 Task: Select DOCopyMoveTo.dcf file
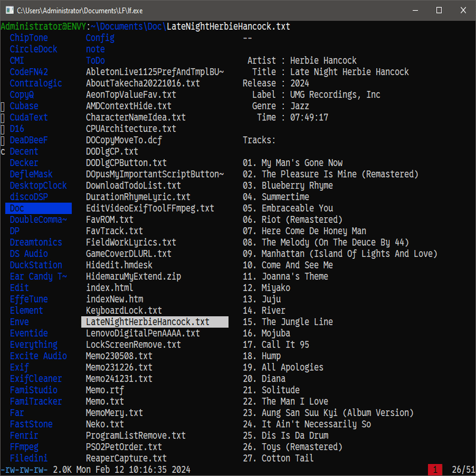click(124, 140)
